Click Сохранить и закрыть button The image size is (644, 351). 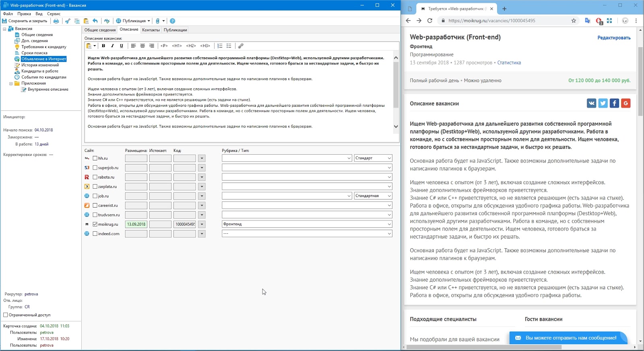click(x=25, y=21)
